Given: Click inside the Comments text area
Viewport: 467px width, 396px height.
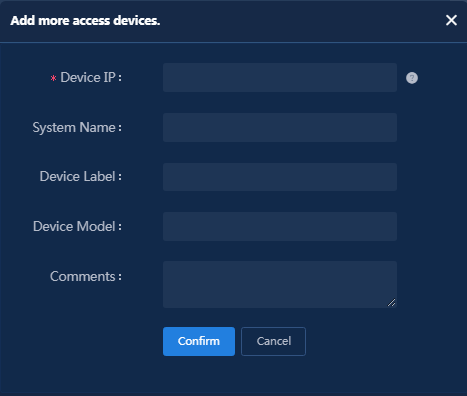Looking at the screenshot, I should click(280, 284).
